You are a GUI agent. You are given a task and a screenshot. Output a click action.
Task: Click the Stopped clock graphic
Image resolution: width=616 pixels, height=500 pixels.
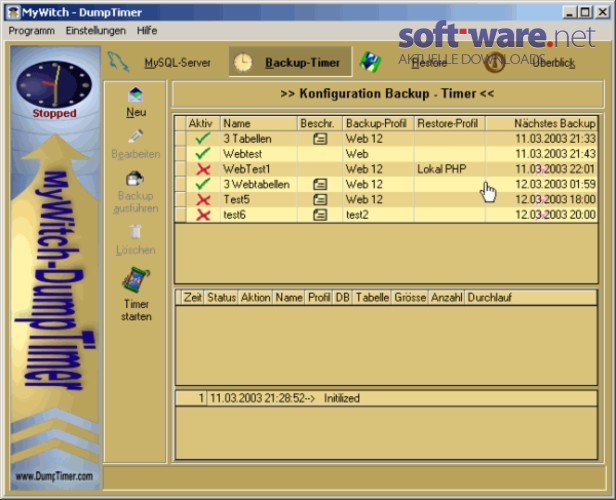click(x=54, y=84)
